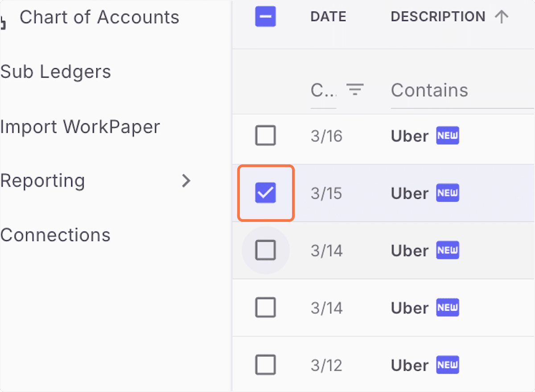Uncheck the selected 3/15 transaction checkbox

click(265, 193)
